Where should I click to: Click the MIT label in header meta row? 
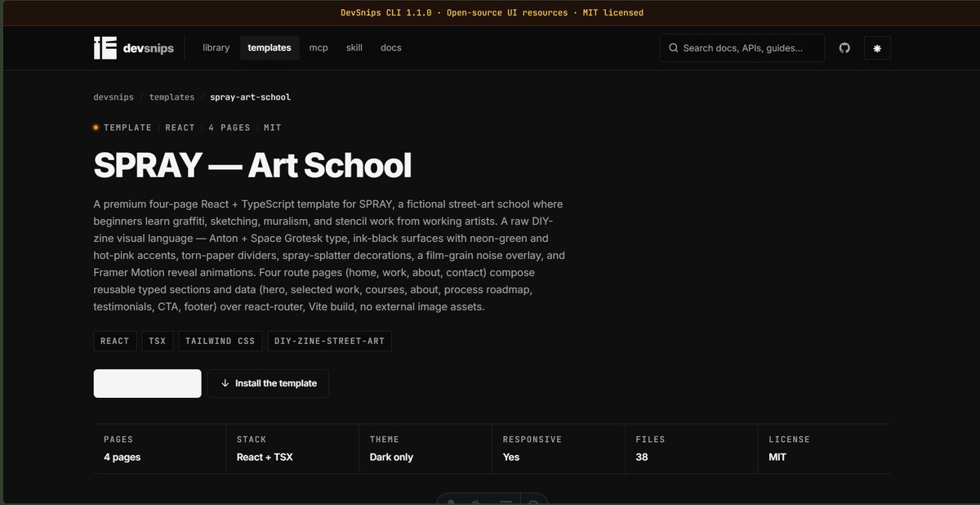point(273,127)
